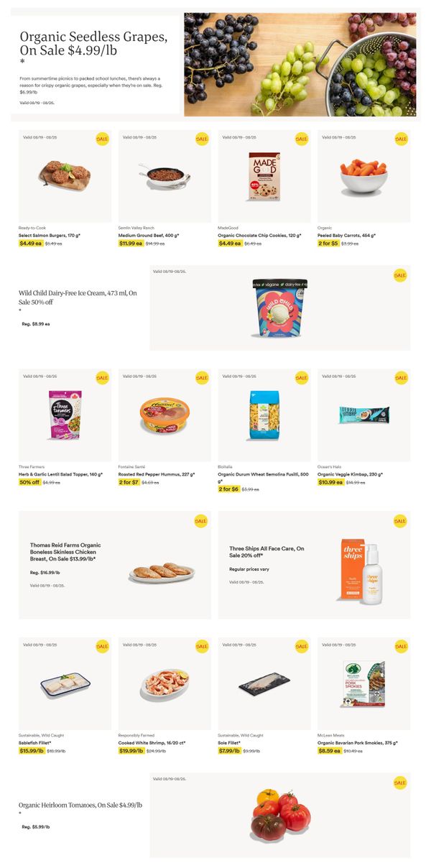Click the SALE badge on Thomas Reid Chicken Breast

tap(200, 521)
